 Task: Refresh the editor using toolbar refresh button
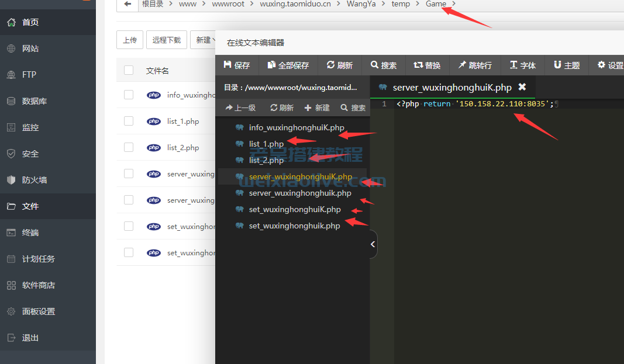click(339, 65)
